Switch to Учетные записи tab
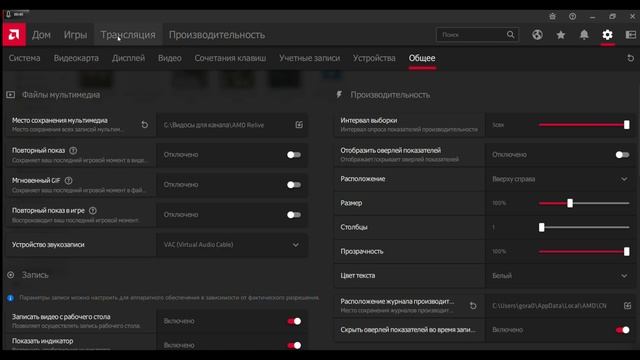 [309, 58]
